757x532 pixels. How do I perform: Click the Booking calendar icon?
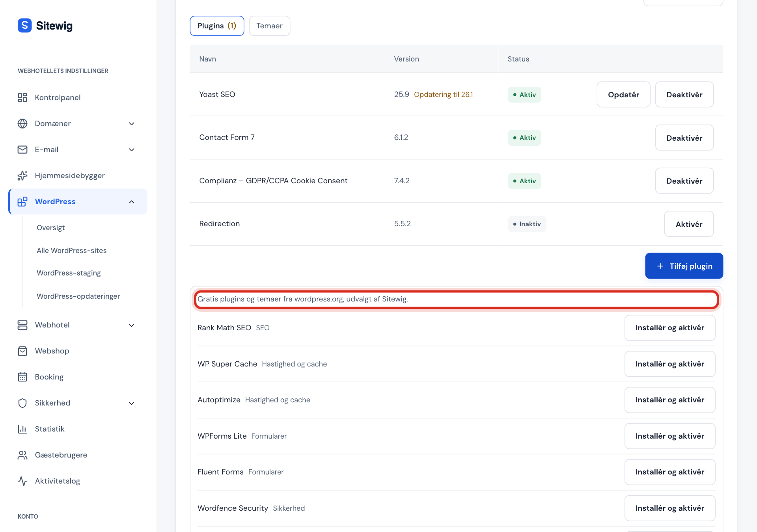pos(22,377)
